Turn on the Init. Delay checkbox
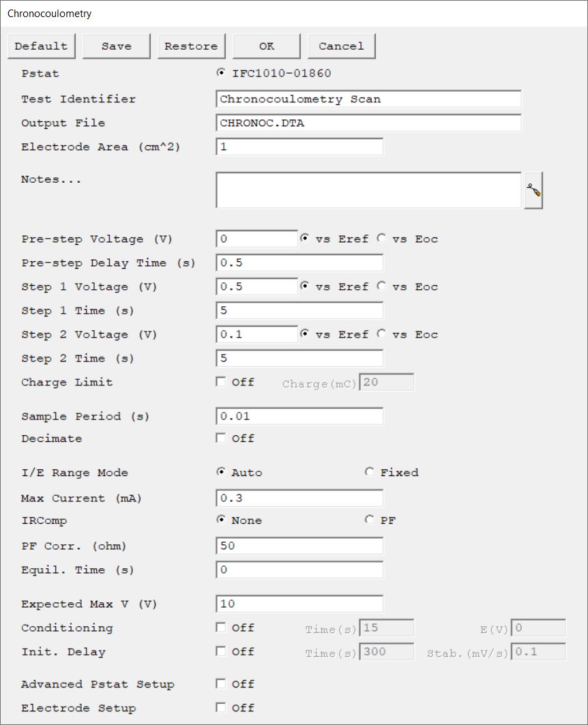Image resolution: width=588 pixels, height=725 pixels. 220,651
